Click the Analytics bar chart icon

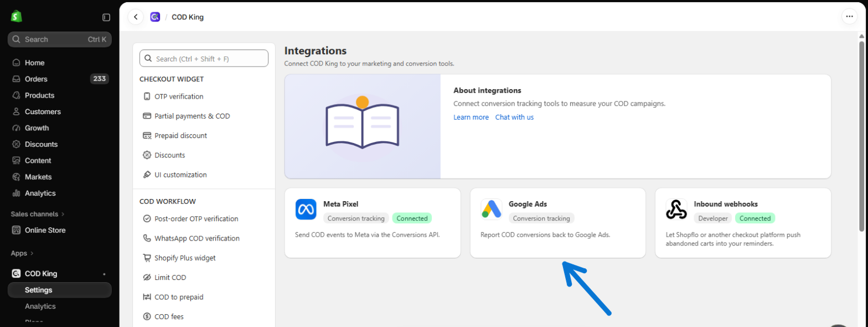tap(16, 193)
